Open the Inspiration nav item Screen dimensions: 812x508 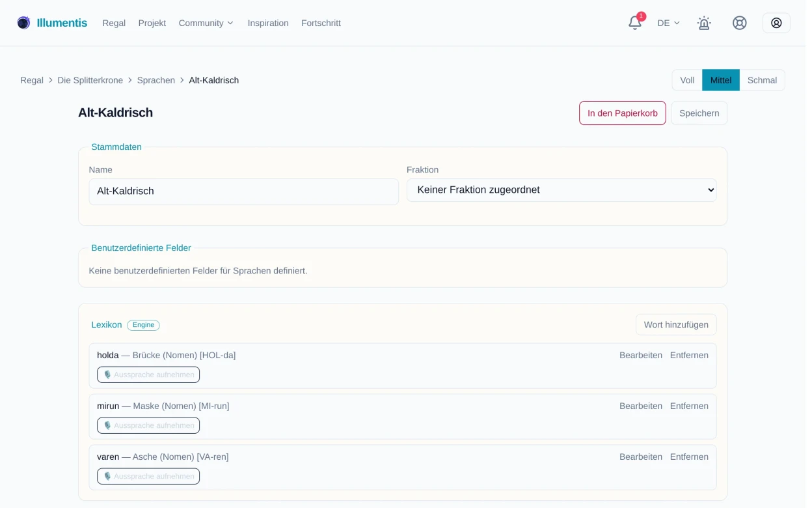pos(268,23)
